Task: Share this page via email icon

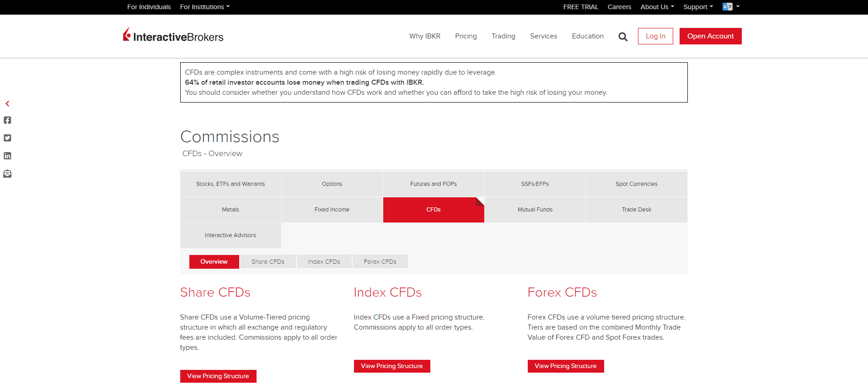Action: point(7,174)
